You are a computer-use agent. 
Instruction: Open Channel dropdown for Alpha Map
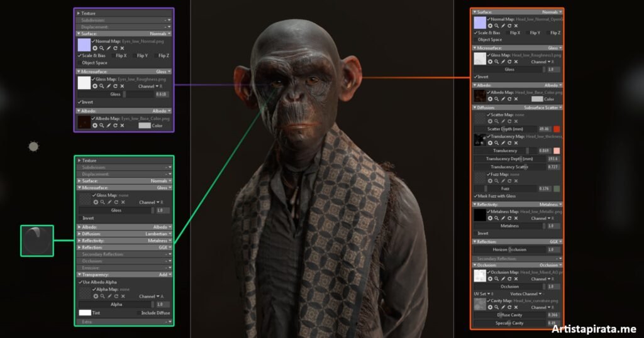151,296
